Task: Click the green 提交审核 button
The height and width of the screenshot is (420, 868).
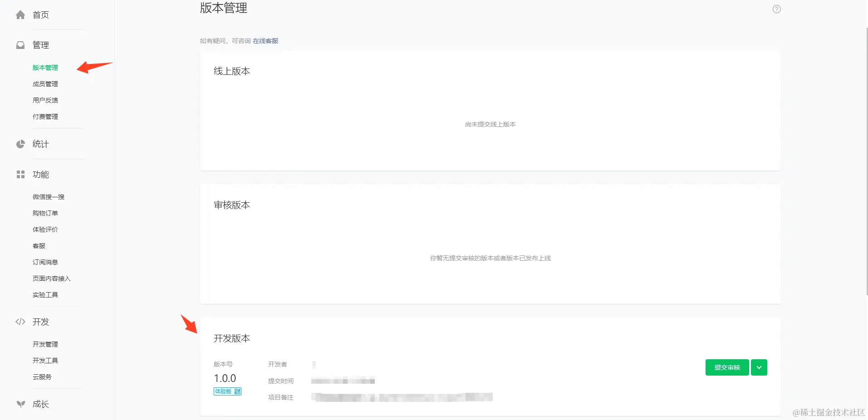Action: coord(727,367)
